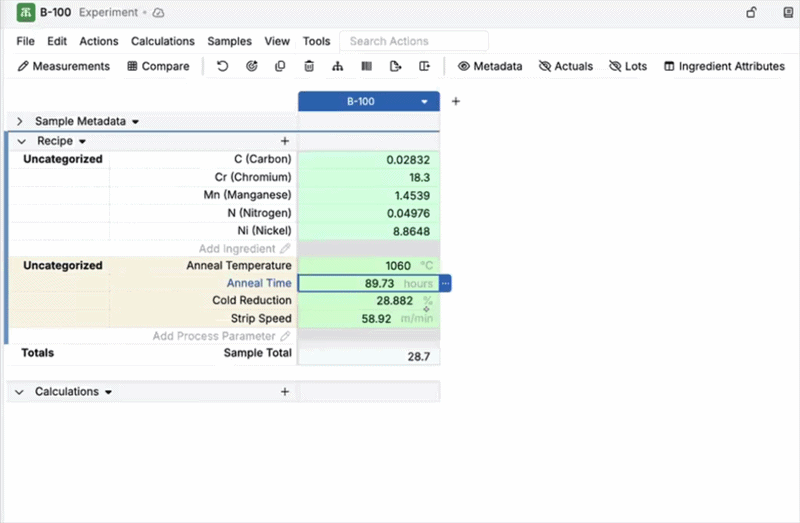Toggle Actuals visibility
The width and height of the screenshot is (800, 523).
566,66
